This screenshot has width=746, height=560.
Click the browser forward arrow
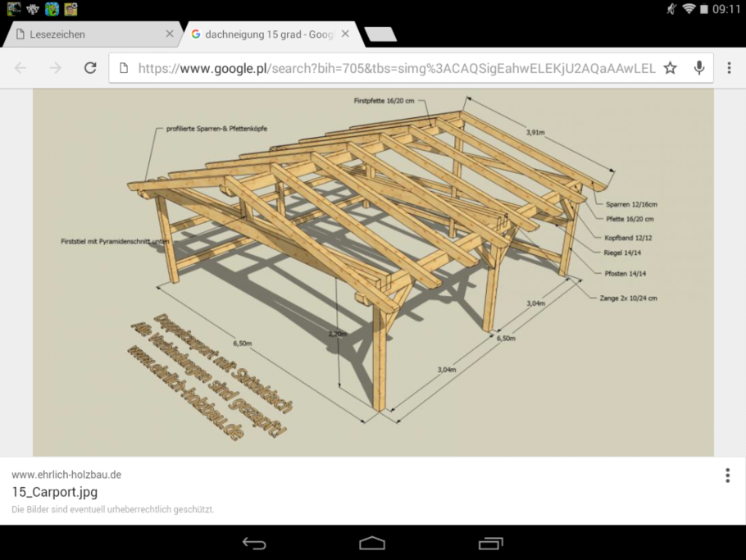(55, 68)
